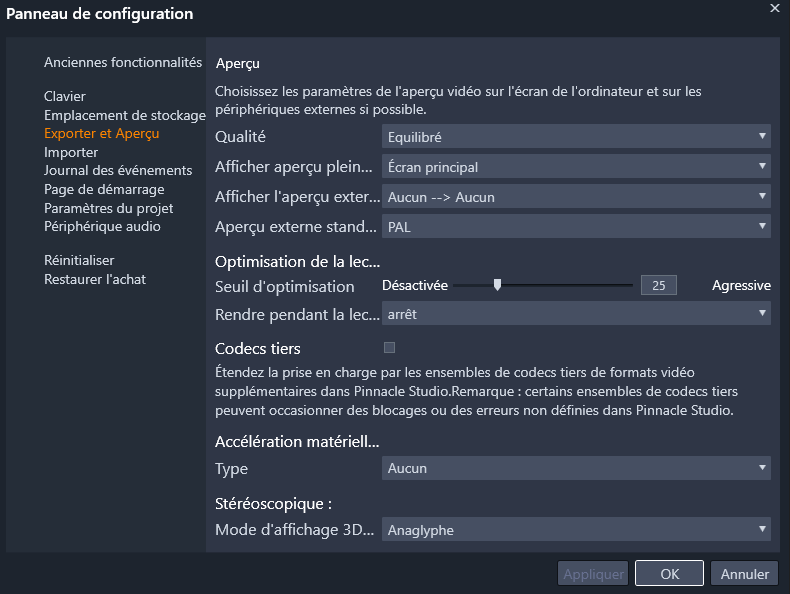The height and width of the screenshot is (594, 790).
Task: Click the optimisation threshold value field
Action: pyautogui.click(x=658, y=285)
